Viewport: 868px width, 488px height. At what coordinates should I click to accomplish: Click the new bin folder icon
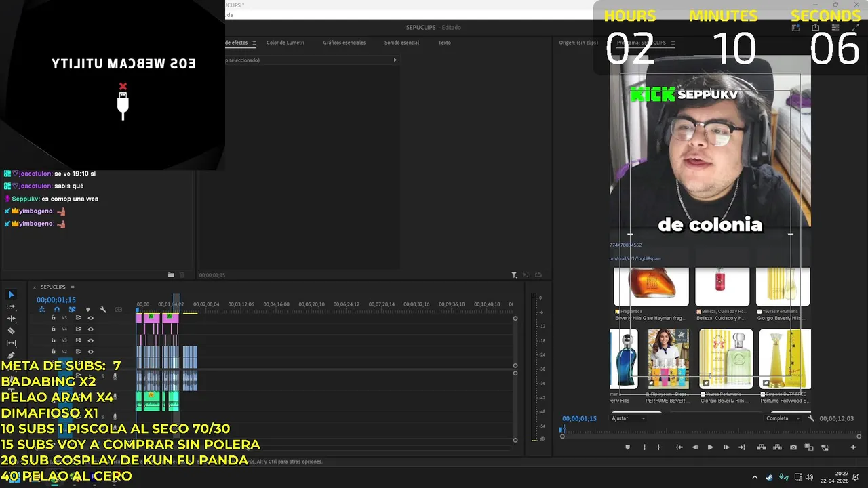[x=171, y=274]
